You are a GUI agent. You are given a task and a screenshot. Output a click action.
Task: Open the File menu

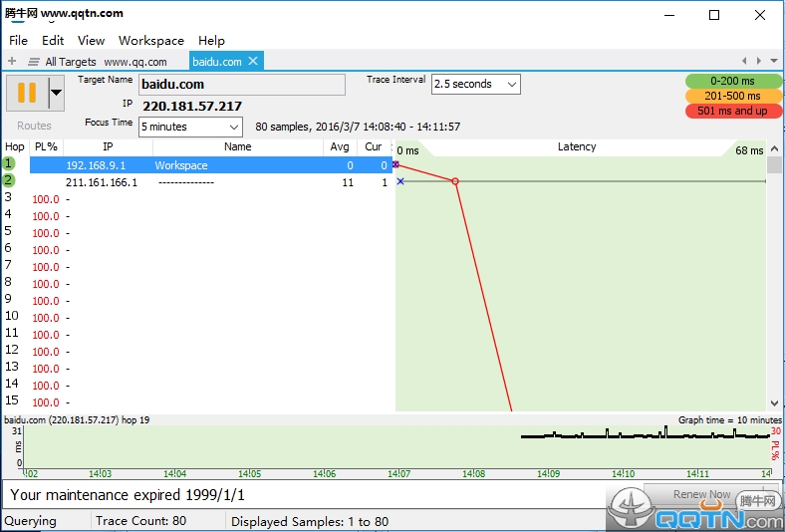click(x=19, y=41)
